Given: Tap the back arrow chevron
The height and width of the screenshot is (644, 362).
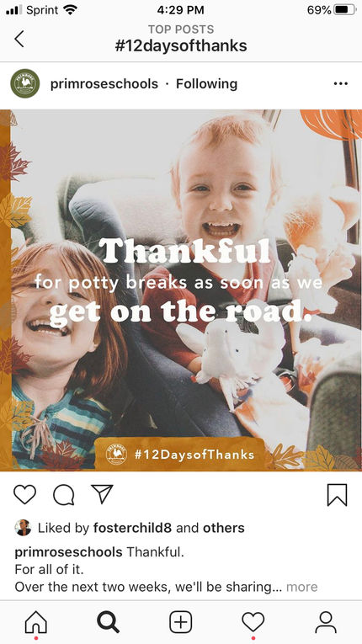Looking at the screenshot, I should click(x=19, y=39).
